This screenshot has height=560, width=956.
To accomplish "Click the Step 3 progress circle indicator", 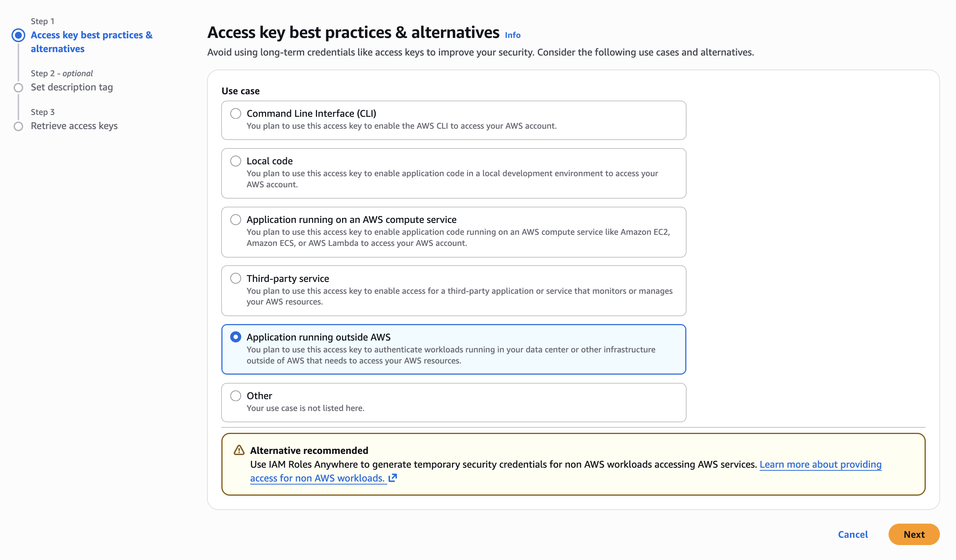I will click(x=18, y=126).
